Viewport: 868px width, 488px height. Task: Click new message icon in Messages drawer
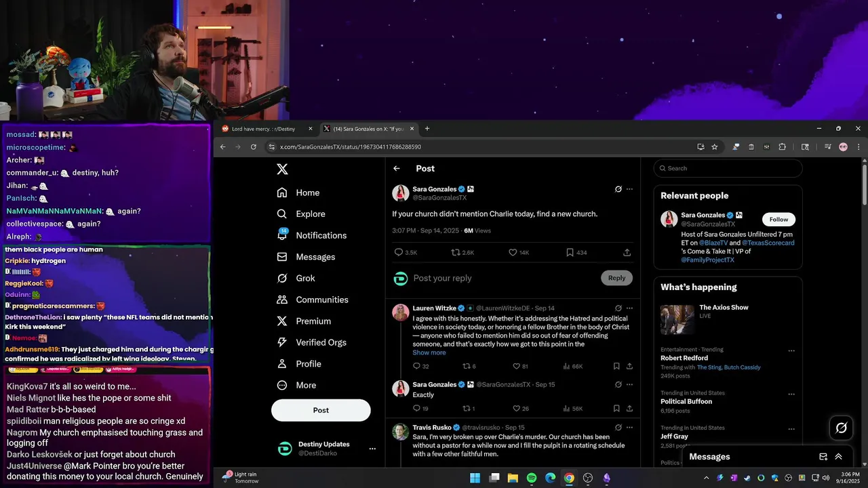823,457
